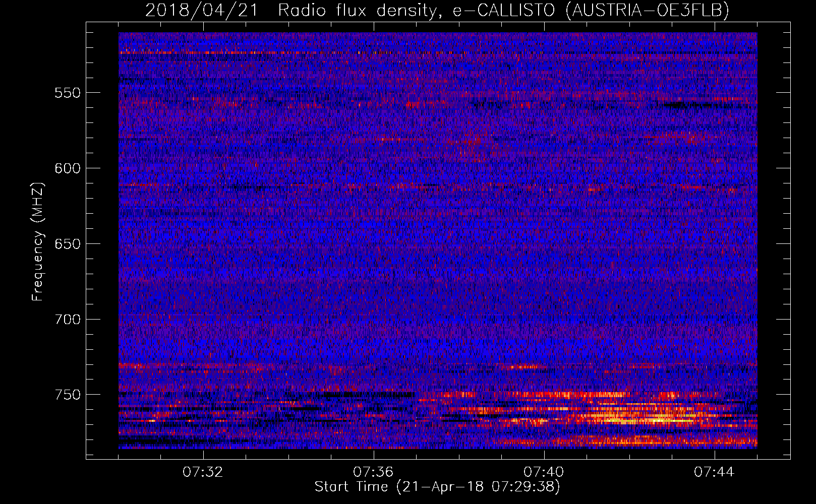
Task: Click the 07:32 time tick label
Action: [x=203, y=472]
